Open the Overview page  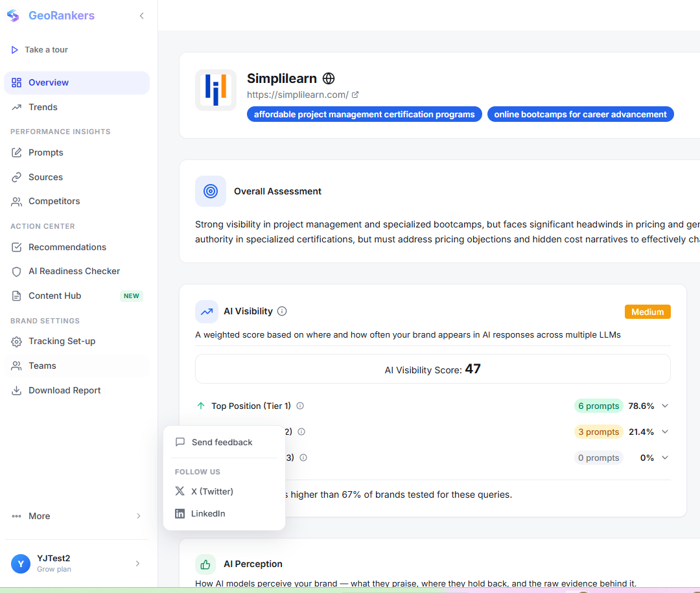point(76,82)
